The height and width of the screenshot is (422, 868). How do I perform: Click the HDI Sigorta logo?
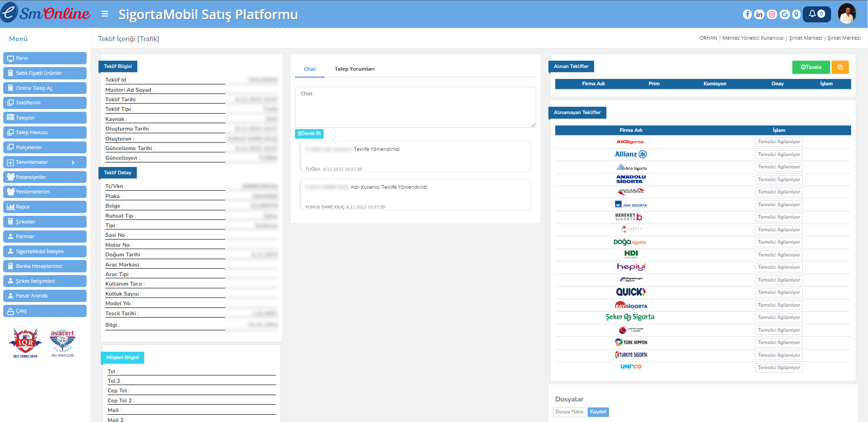(x=631, y=255)
